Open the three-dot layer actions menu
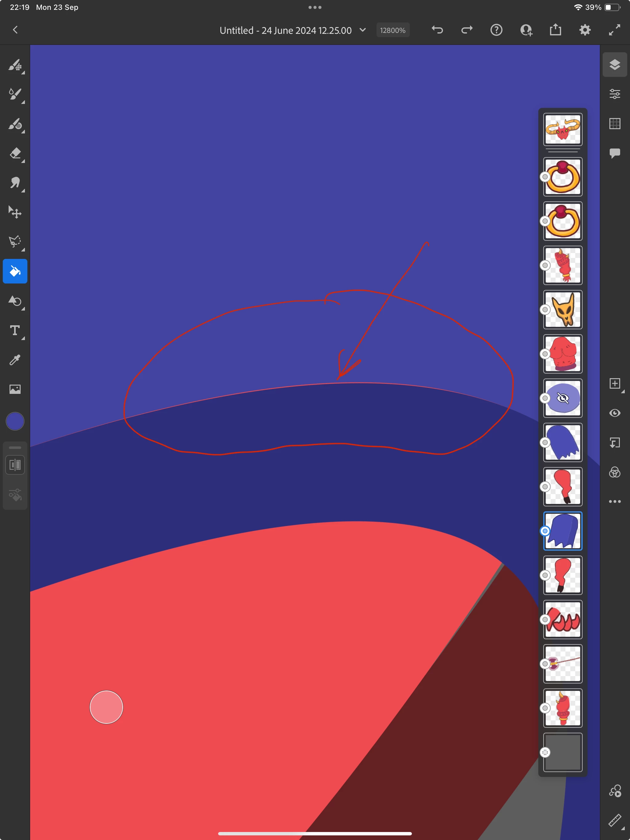This screenshot has width=630, height=840. coord(614,502)
